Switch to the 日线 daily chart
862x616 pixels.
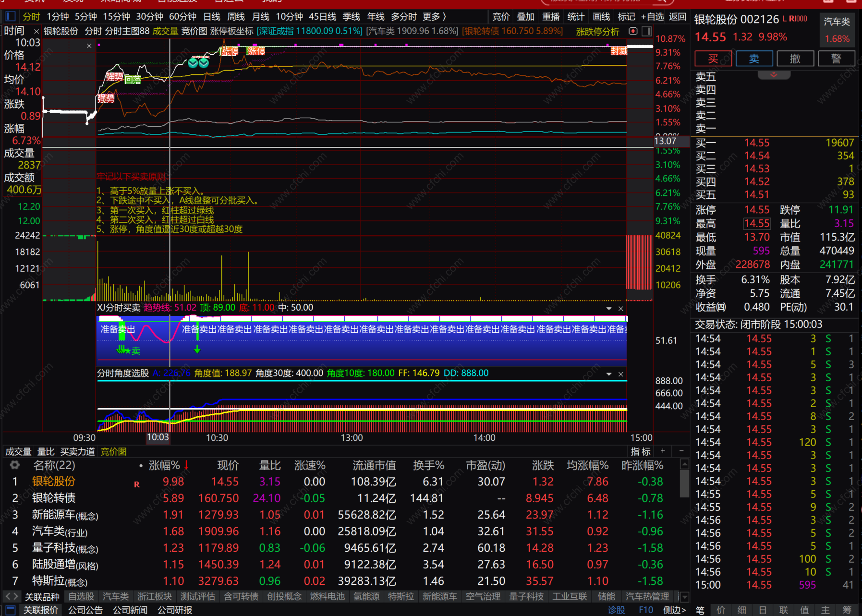[212, 17]
